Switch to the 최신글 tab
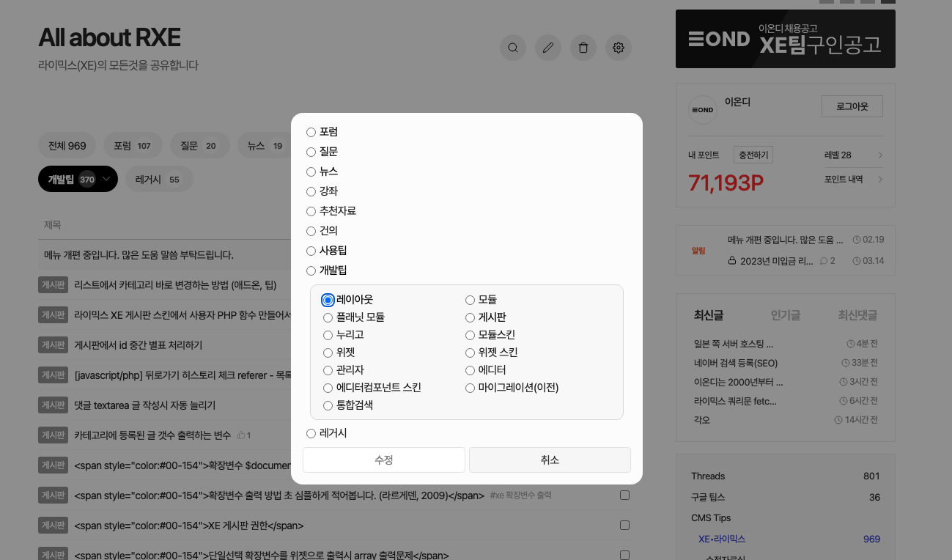The height and width of the screenshot is (560, 952). click(709, 315)
